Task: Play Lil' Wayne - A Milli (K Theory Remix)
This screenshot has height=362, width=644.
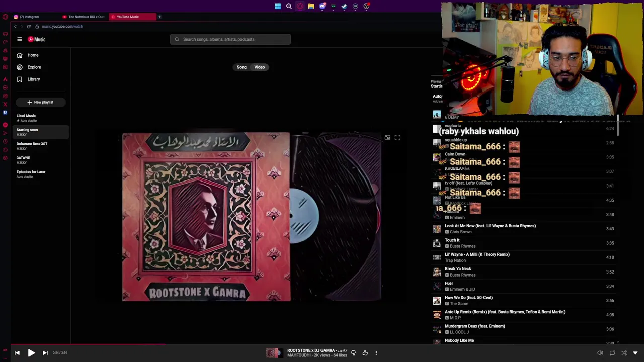Action: tap(523, 257)
